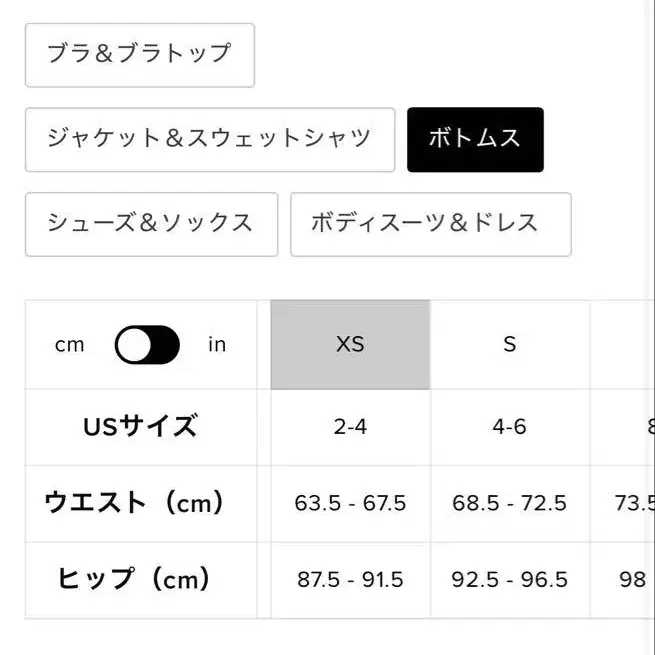Toggle the cm/in unit switch
This screenshot has height=655, width=655.
click(x=147, y=345)
